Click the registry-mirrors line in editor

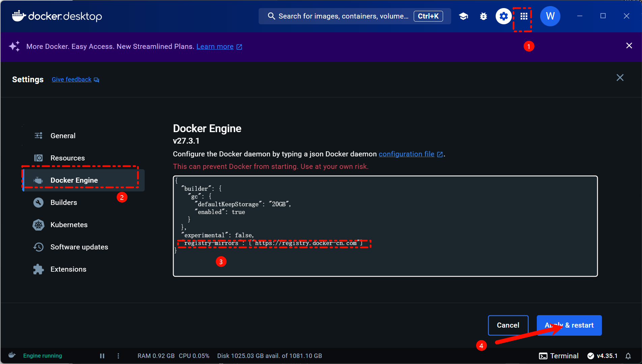(x=272, y=243)
